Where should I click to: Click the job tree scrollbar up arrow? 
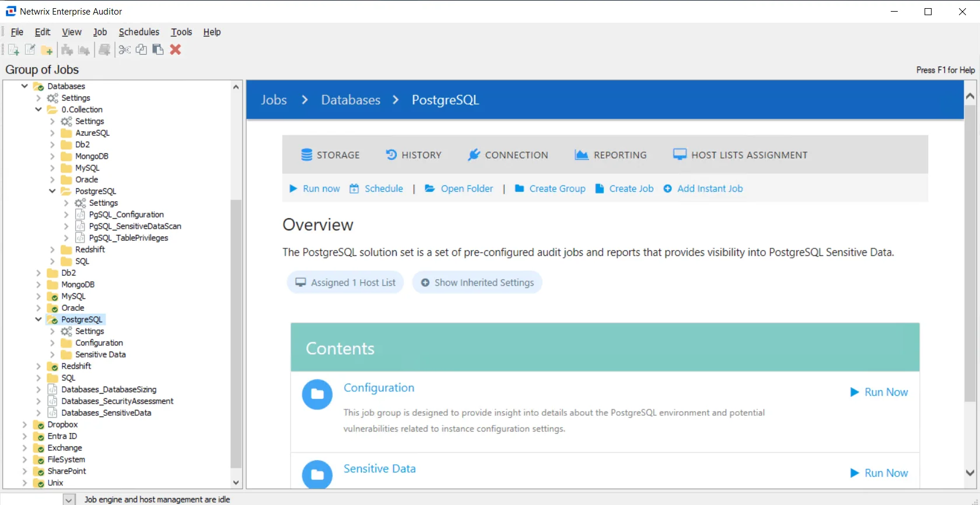(x=236, y=87)
